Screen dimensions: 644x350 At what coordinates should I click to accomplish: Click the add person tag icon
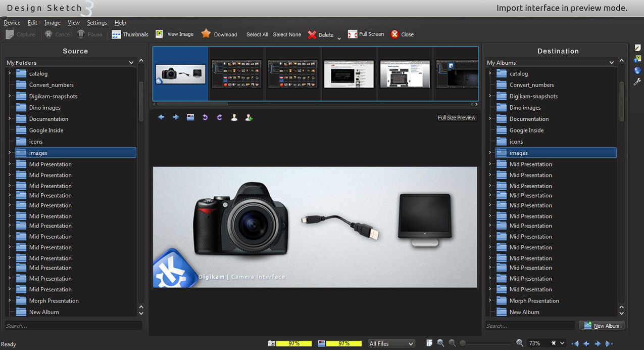pyautogui.click(x=249, y=117)
